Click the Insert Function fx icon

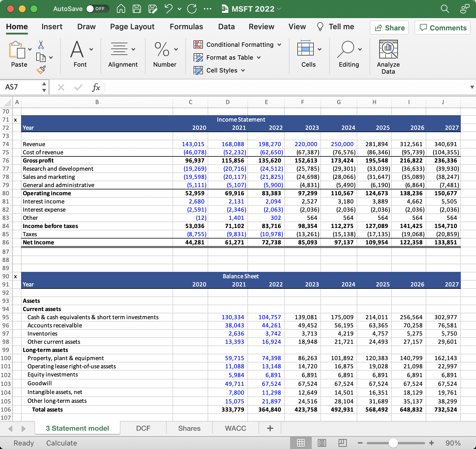coord(96,87)
